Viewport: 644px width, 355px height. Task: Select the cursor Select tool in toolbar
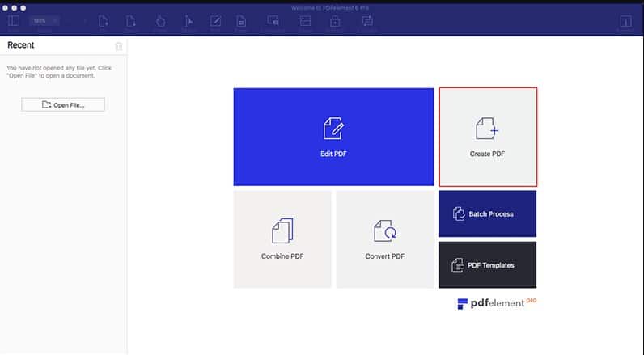tap(189, 21)
